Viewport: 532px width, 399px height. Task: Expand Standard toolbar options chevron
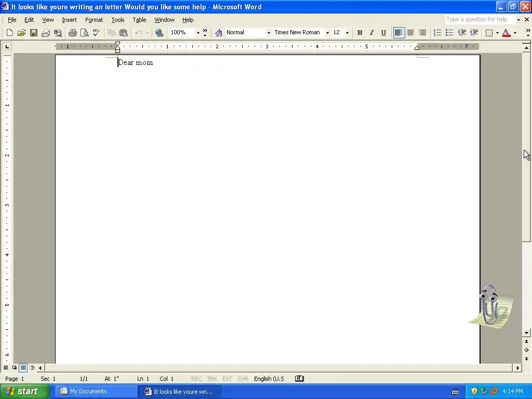click(205, 33)
